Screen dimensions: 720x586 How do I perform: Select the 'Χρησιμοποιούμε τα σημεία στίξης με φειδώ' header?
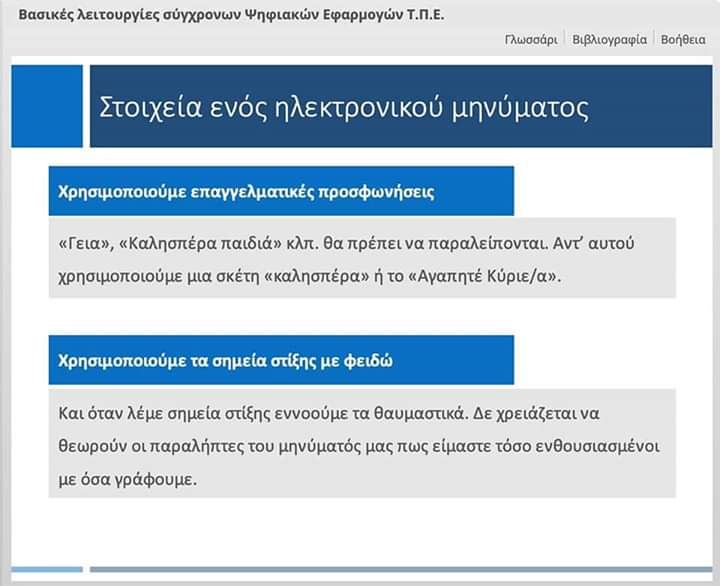tap(281, 360)
